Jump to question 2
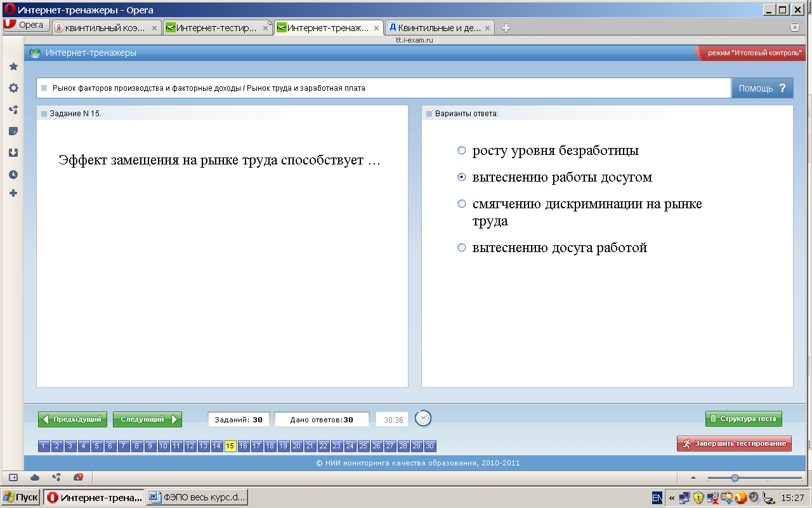 pos(56,446)
